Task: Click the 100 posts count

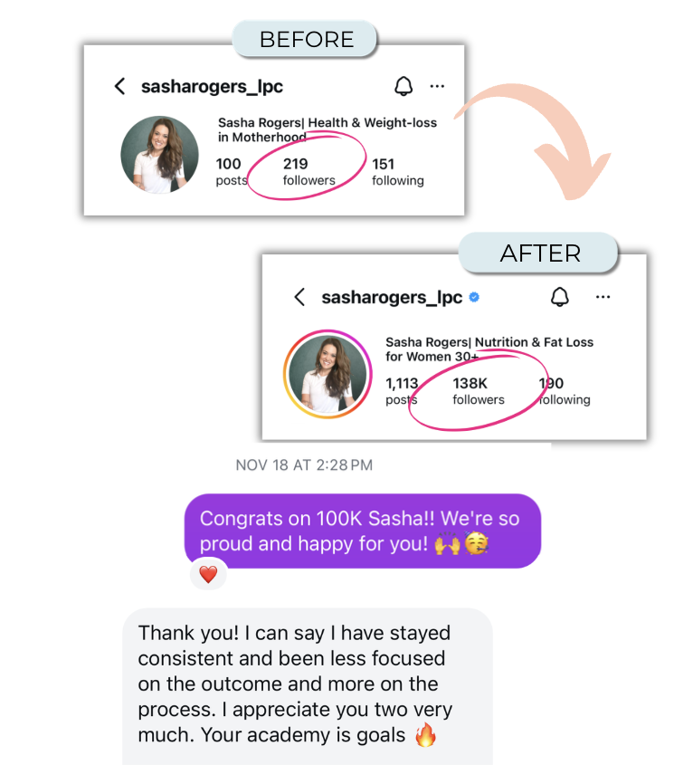Action: pos(232,171)
